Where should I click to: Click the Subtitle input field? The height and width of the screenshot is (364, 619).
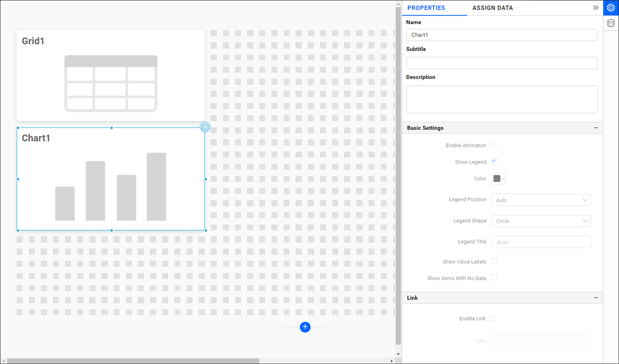[x=502, y=63]
